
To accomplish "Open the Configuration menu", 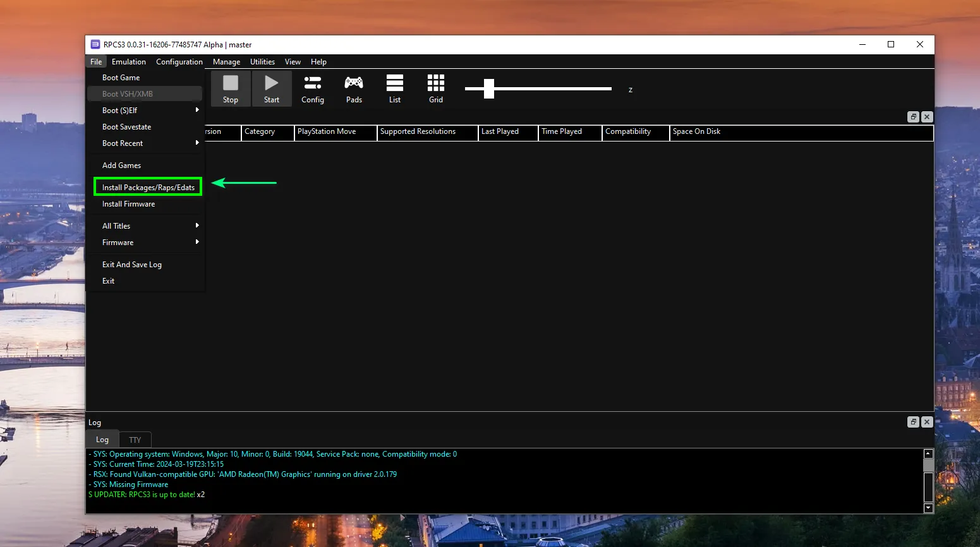I will pyautogui.click(x=179, y=62).
